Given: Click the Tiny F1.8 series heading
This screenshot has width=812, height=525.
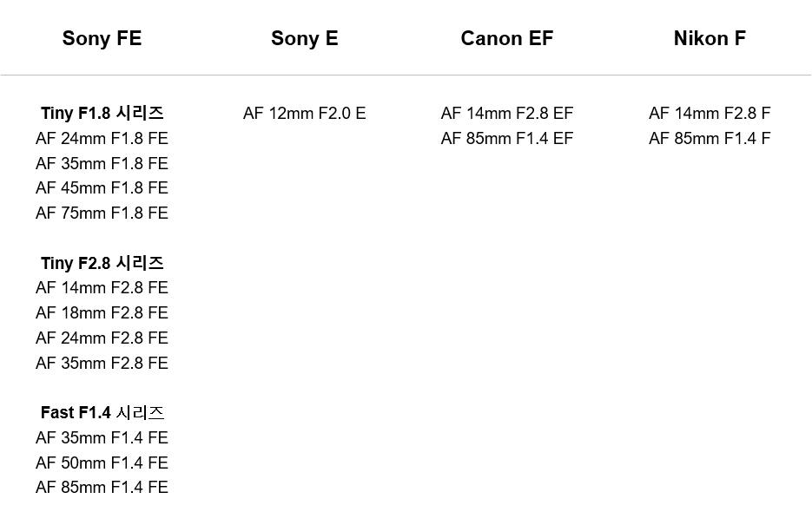Looking at the screenshot, I should coord(102,114).
